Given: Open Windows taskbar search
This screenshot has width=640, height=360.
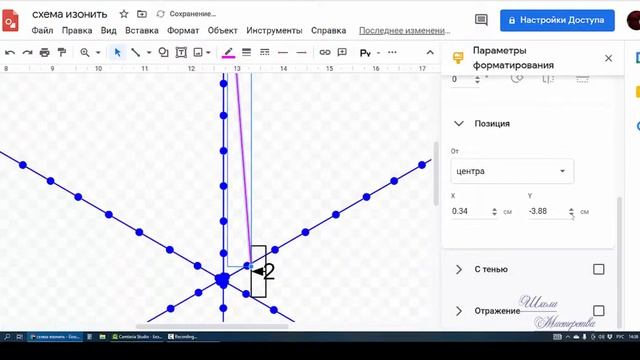Looking at the screenshot, I should [7, 337].
